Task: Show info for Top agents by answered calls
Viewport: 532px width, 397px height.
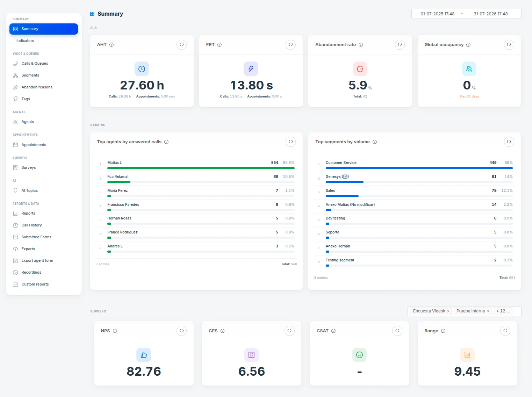Action: point(166,142)
